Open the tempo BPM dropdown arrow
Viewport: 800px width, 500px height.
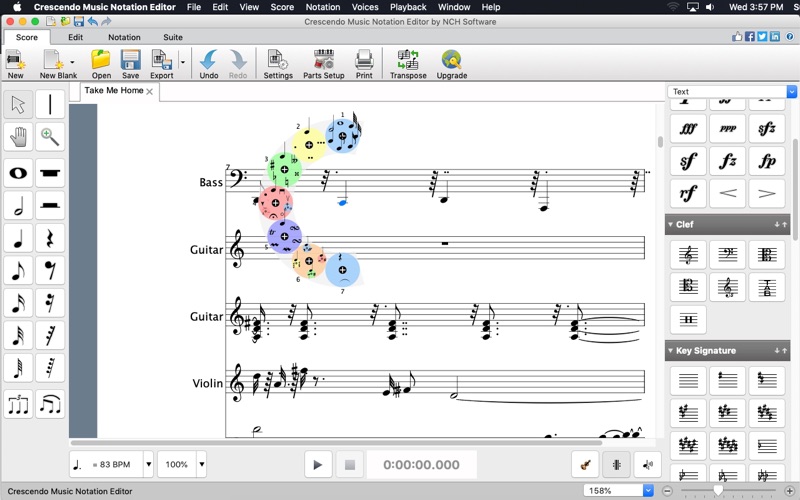148,464
